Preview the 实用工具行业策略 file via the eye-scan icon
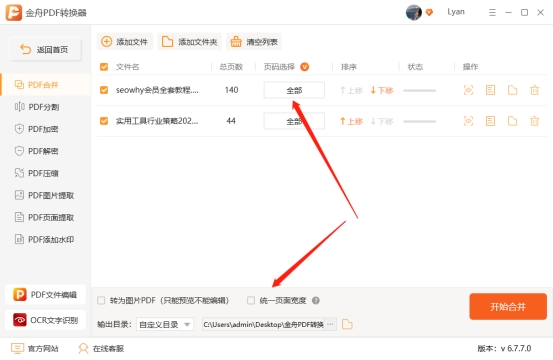The height and width of the screenshot is (360, 553). [468, 121]
